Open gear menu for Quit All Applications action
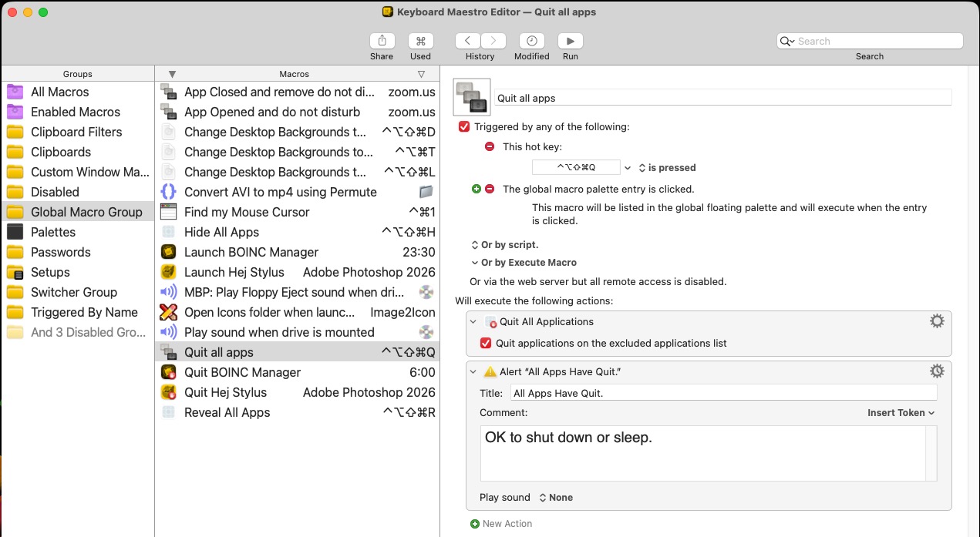 (937, 321)
